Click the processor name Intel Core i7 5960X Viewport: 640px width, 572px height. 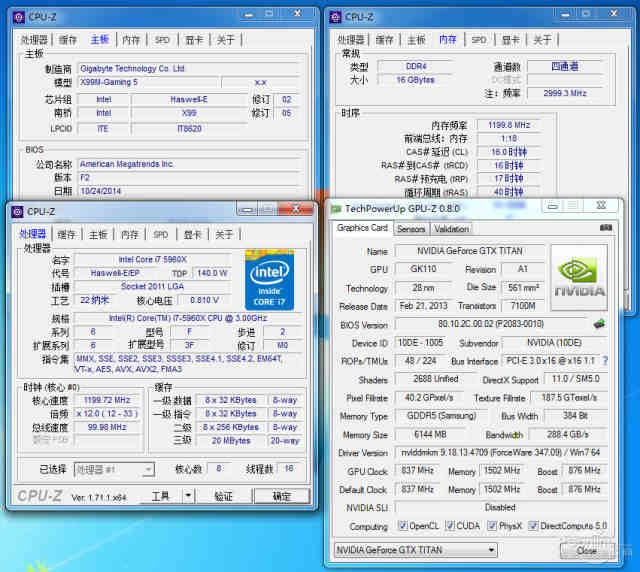pyautogui.click(x=153, y=259)
